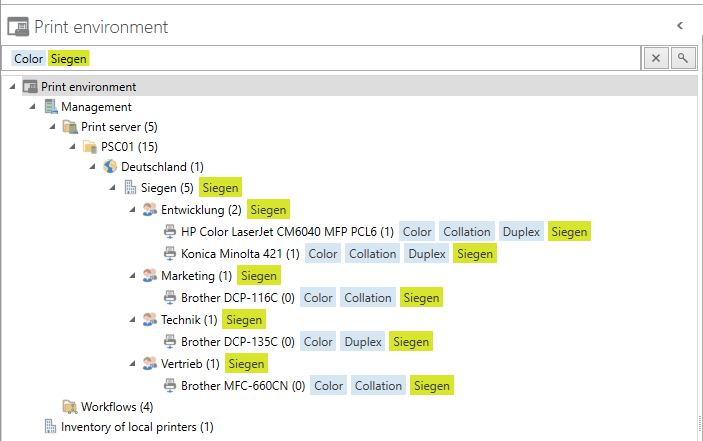The image size is (703, 441).
Task: Click the Management server icon
Action: click(x=50, y=106)
